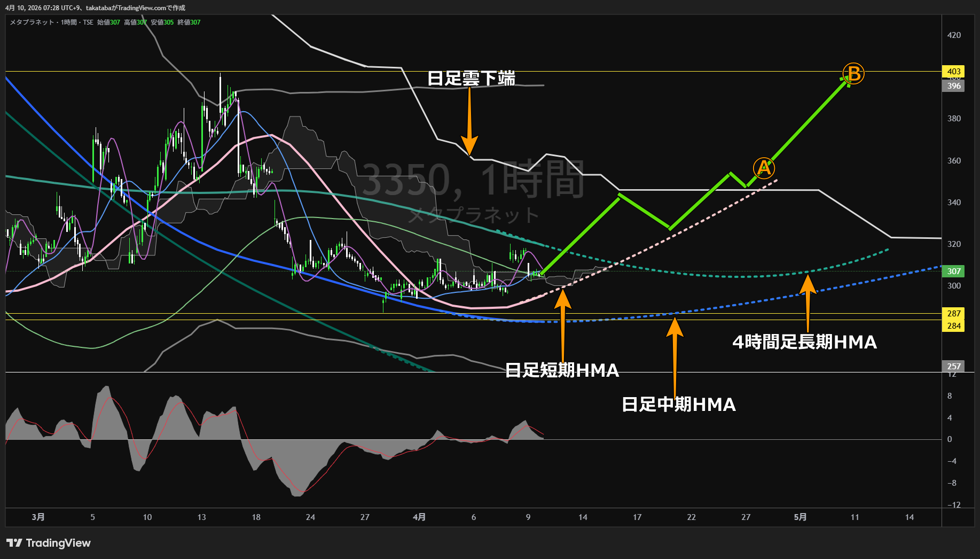Click the 300 price scale value
This screenshot has height=559, width=980.
[954, 286]
